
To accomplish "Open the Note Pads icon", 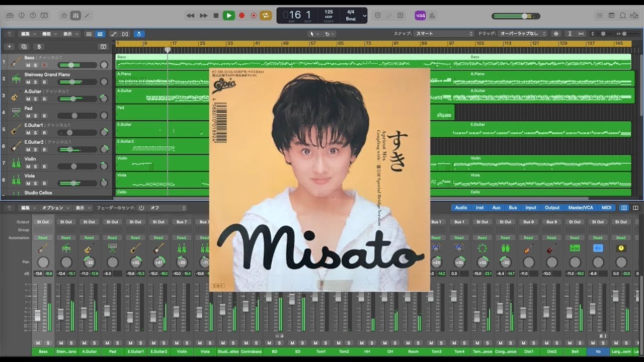I will (x=612, y=16).
